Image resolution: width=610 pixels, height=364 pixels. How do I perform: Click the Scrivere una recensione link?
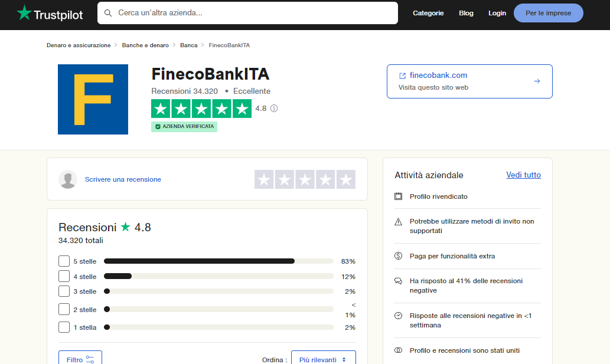click(123, 179)
